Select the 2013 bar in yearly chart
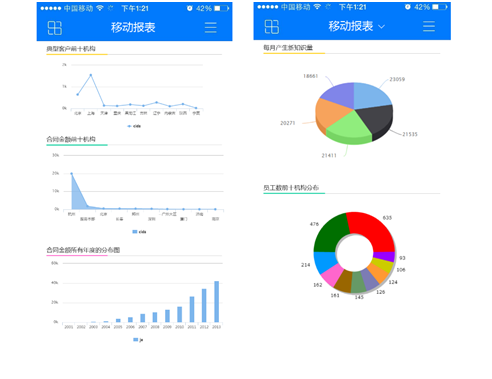The image size is (492, 379). 216,301
